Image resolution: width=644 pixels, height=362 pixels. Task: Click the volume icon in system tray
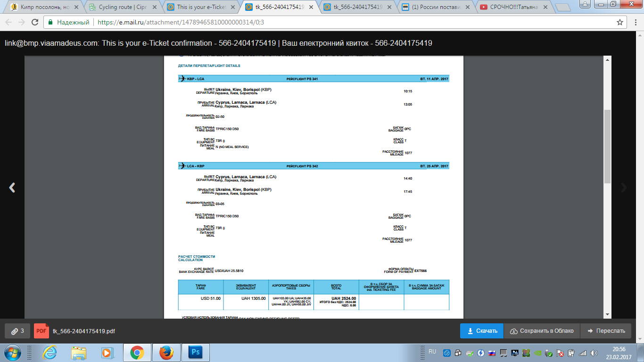point(594,353)
